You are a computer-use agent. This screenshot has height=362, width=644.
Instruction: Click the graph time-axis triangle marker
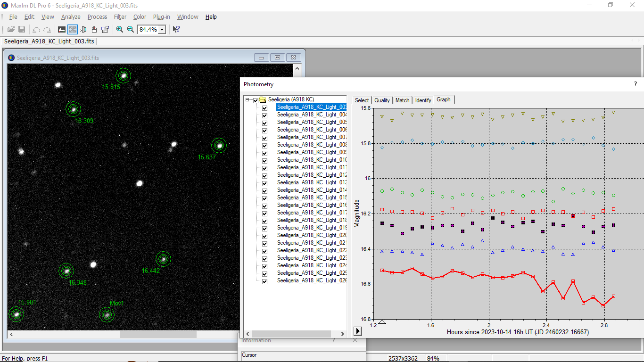pyautogui.click(x=382, y=322)
